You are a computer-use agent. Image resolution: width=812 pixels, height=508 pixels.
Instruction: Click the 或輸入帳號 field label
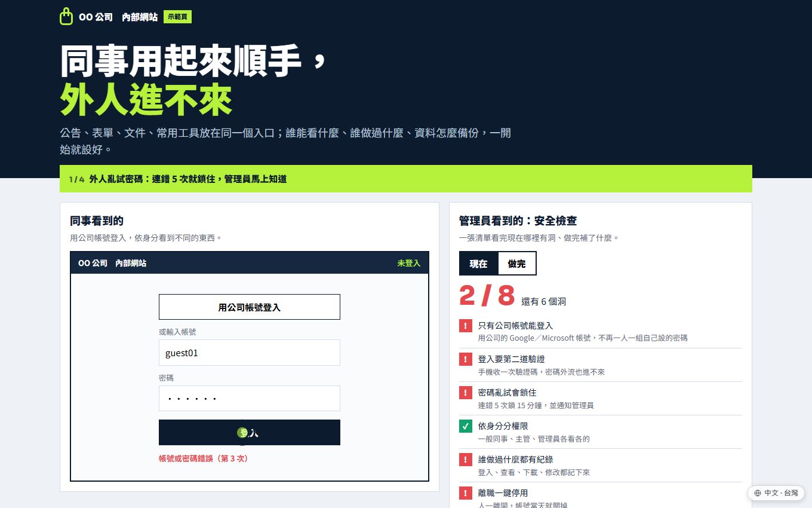(177, 332)
